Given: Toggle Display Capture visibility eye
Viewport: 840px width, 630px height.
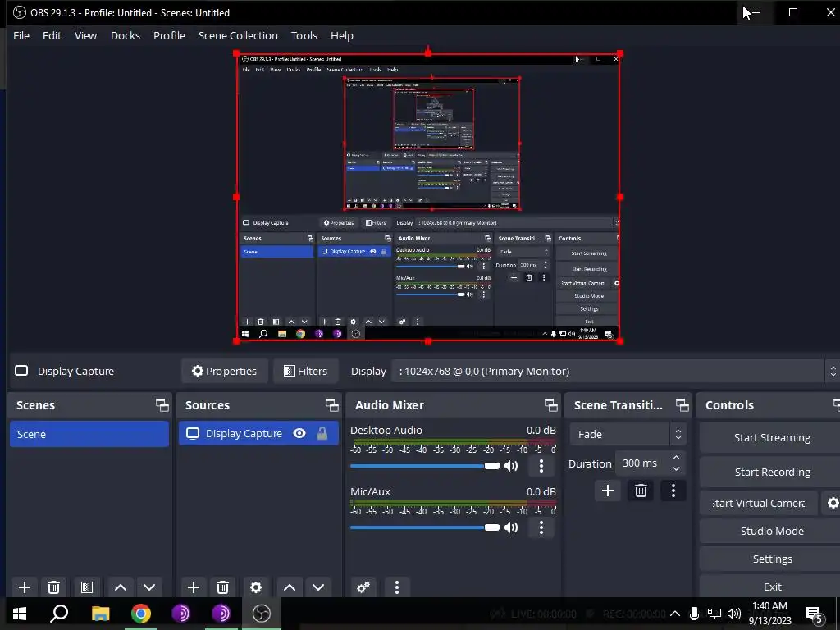Looking at the screenshot, I should [299, 433].
